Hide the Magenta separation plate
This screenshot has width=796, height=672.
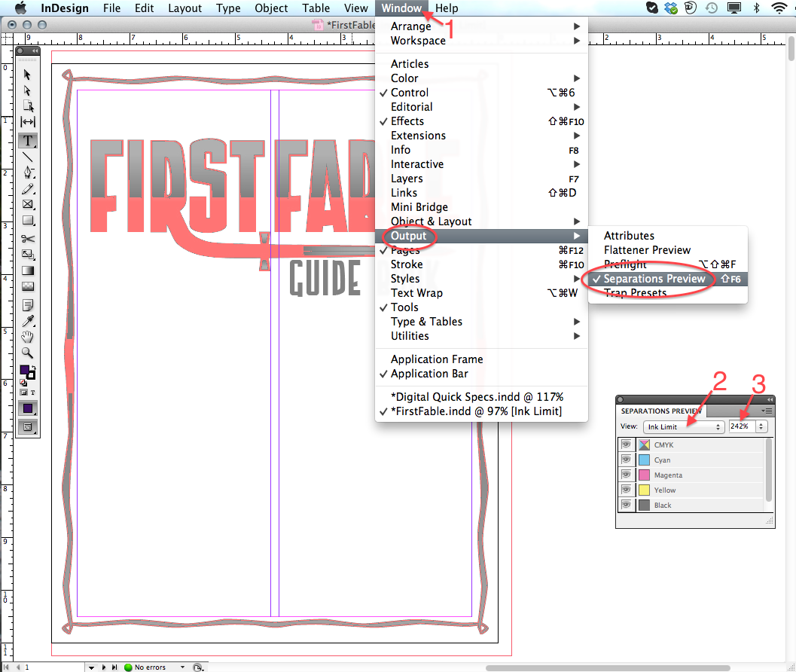[626, 475]
